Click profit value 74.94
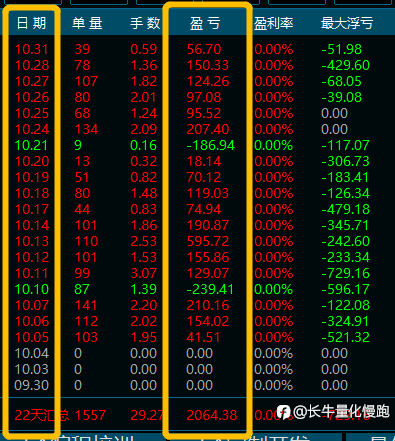 coord(204,209)
